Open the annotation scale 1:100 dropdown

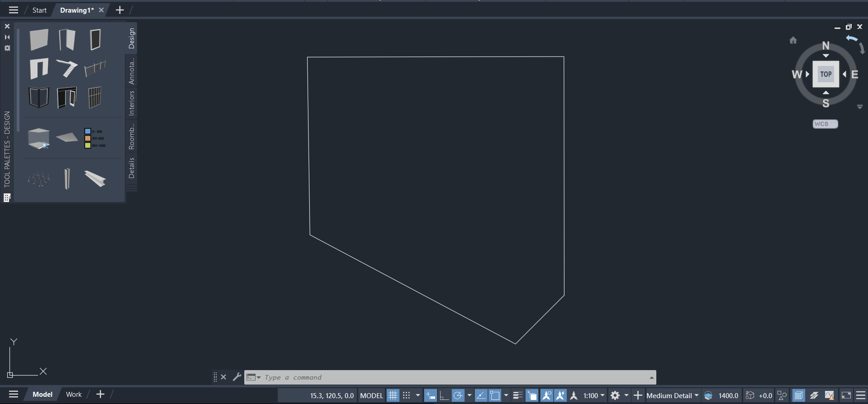593,395
